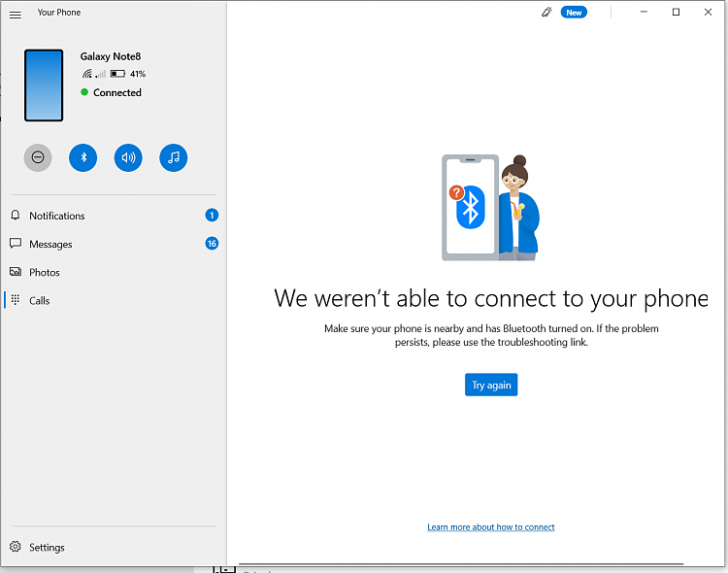728x573 pixels.
Task: Click the dial pad icon beside Calls
Action: coord(16,300)
